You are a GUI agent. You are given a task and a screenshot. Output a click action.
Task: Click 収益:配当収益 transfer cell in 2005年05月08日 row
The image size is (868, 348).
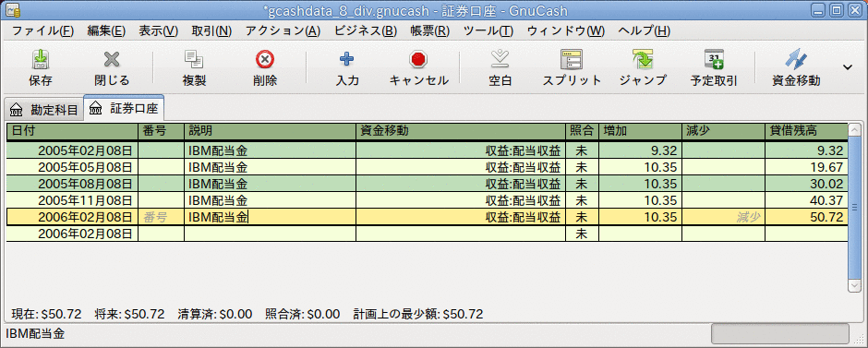point(461,167)
